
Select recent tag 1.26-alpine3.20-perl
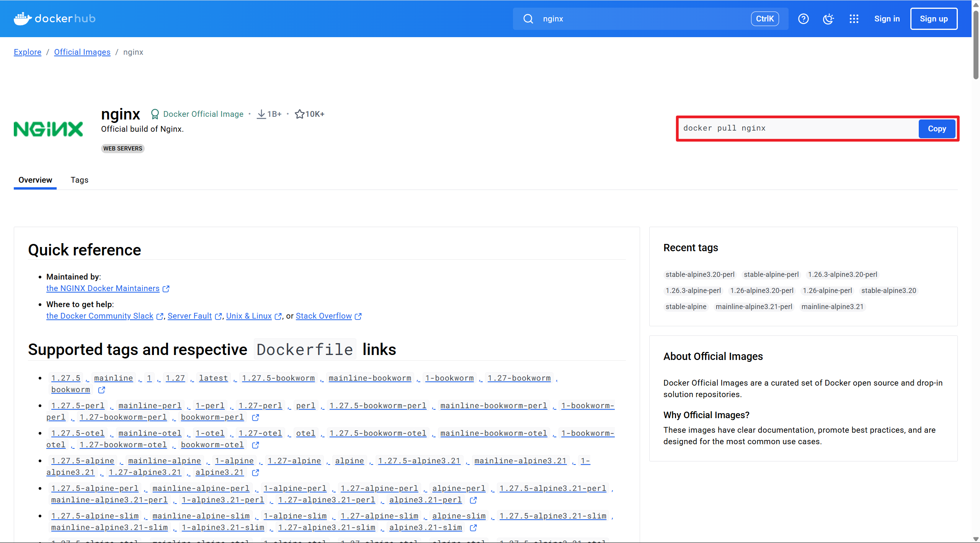click(x=762, y=291)
